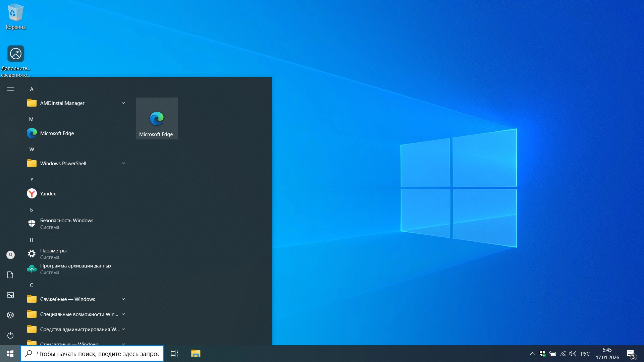Click the user account avatar icon

10,255
